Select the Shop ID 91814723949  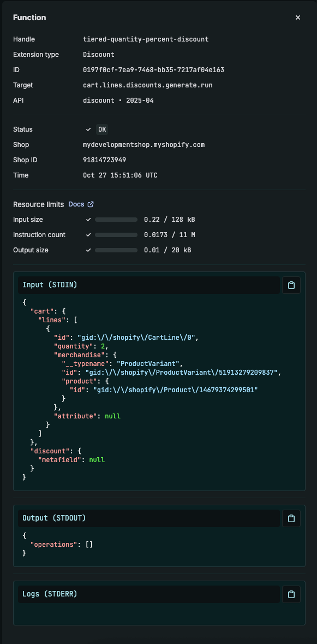click(x=104, y=159)
